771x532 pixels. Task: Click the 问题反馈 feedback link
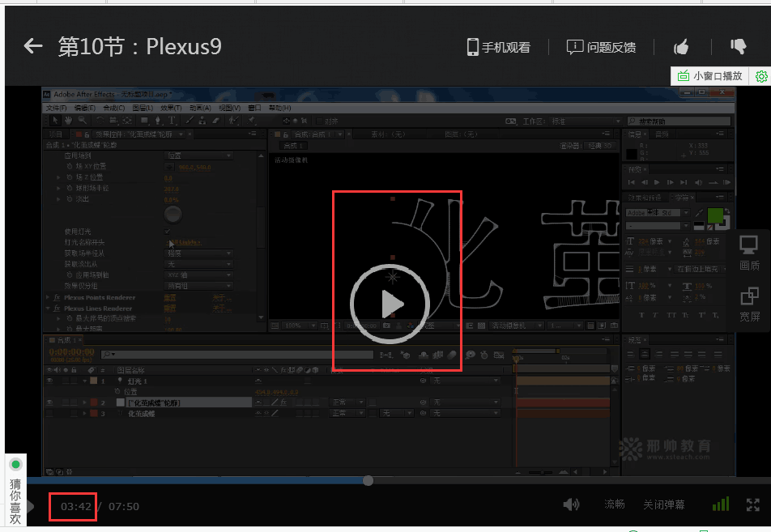601,47
